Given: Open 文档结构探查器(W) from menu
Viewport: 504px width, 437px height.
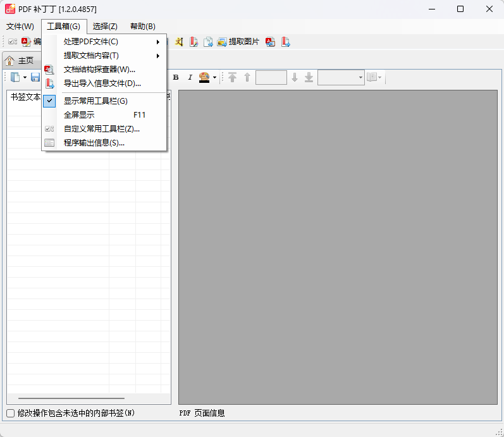Looking at the screenshot, I should coord(104,70).
